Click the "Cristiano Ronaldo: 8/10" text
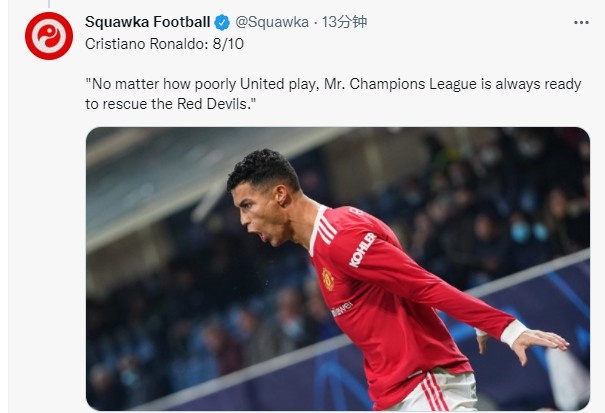This screenshot has width=605, height=413. coord(164,44)
